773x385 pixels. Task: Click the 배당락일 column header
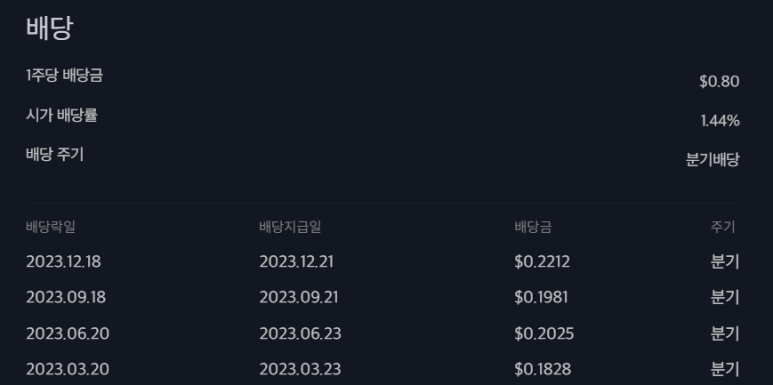(x=50, y=227)
